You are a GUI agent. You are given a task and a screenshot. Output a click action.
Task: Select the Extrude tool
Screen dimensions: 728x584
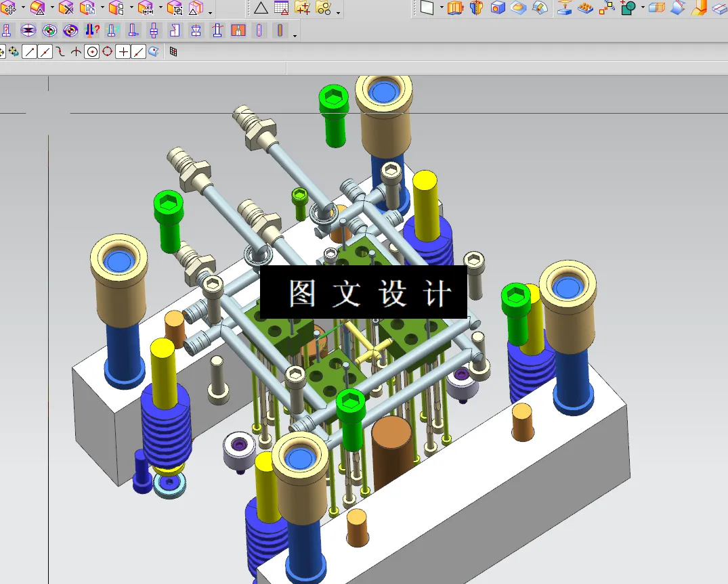(x=454, y=8)
